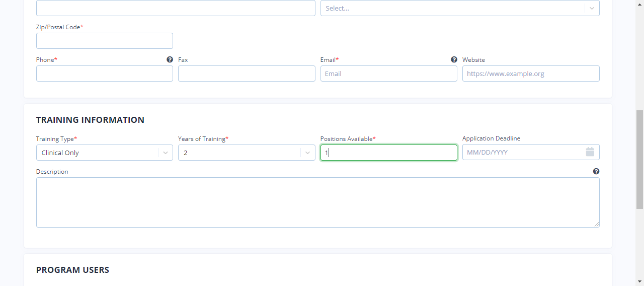Select the Clinical Only training type value
Screen dimensions: 644x286
60,153
